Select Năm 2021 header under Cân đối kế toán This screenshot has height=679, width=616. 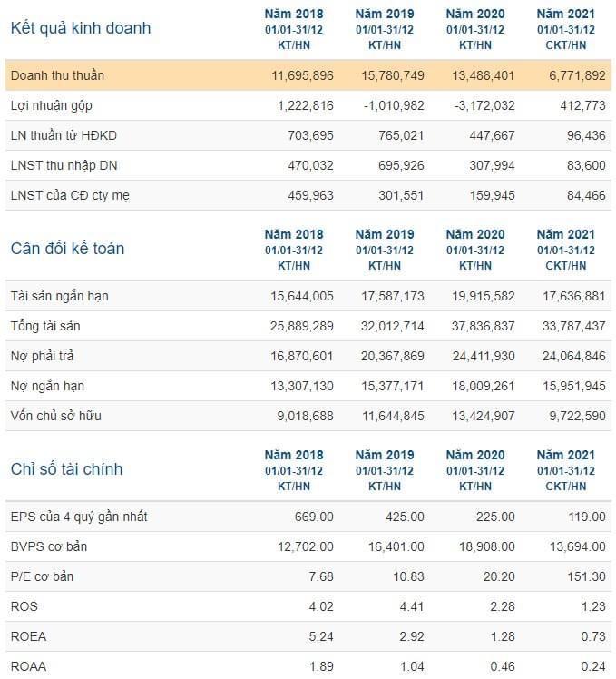tap(565, 234)
